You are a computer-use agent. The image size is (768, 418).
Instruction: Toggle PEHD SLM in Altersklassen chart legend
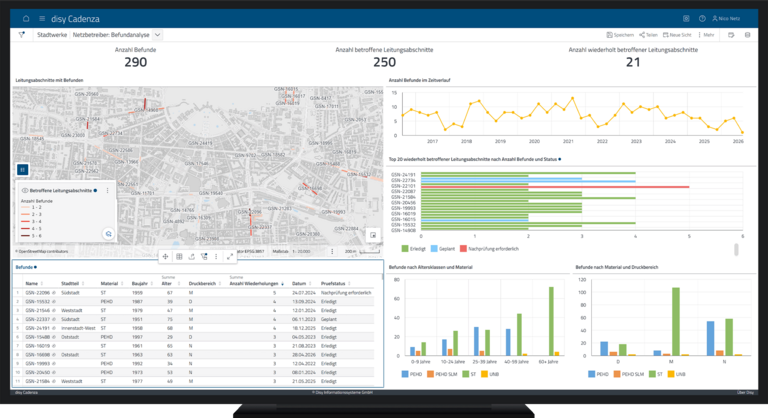442,374
